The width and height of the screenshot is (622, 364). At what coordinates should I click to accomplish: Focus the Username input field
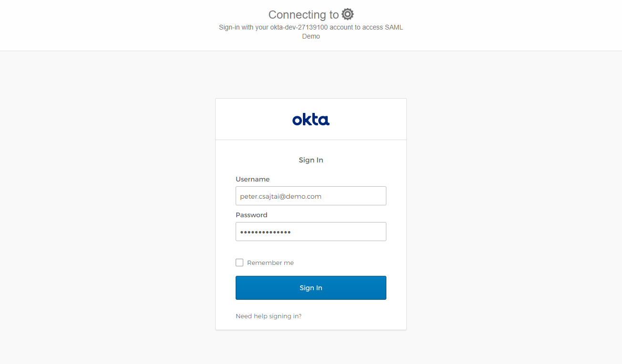(311, 196)
